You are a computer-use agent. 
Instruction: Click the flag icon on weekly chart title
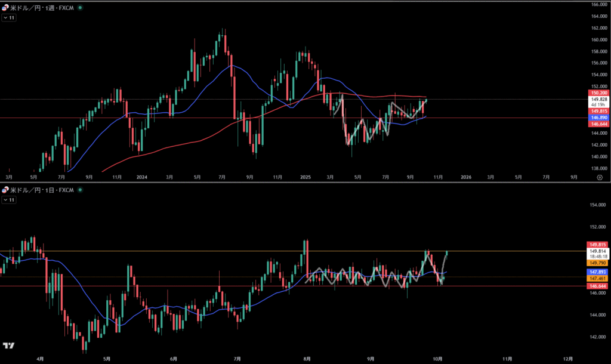pyautogui.click(x=6, y=8)
